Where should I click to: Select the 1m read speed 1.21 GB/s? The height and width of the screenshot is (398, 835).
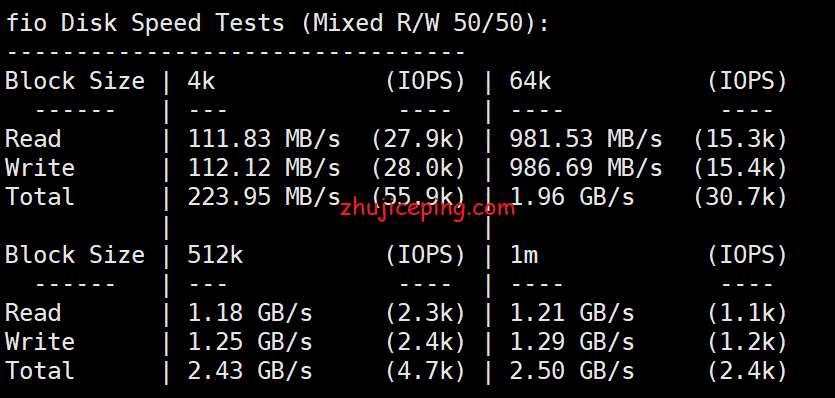coord(572,313)
